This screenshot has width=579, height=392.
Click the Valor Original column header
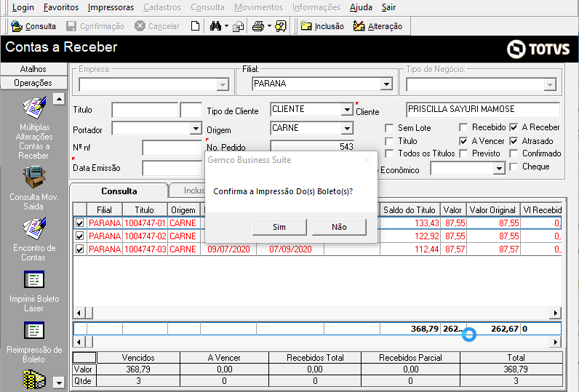493,210
